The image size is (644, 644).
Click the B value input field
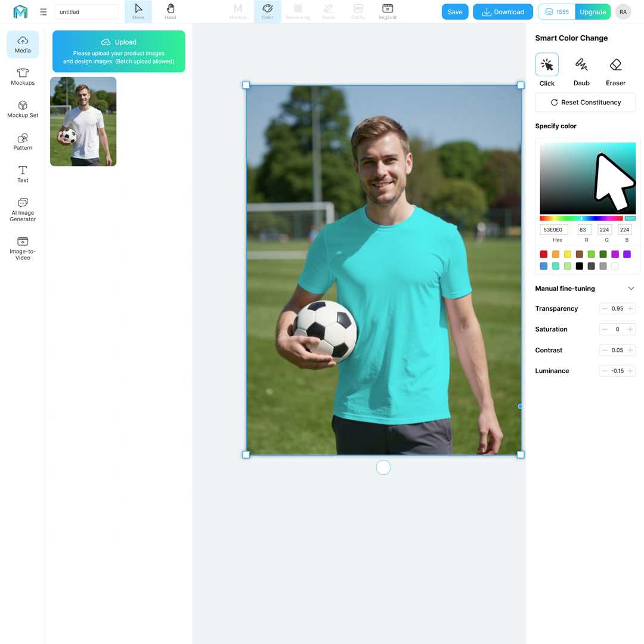[624, 230]
